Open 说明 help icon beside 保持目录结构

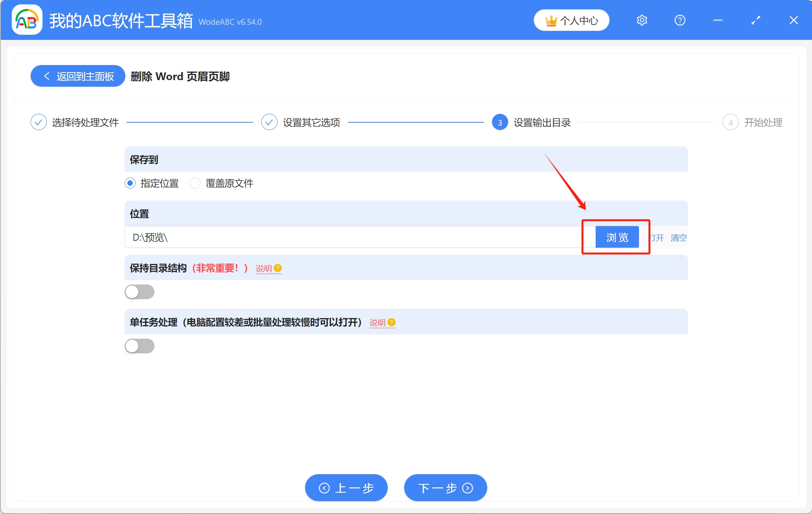(x=277, y=268)
